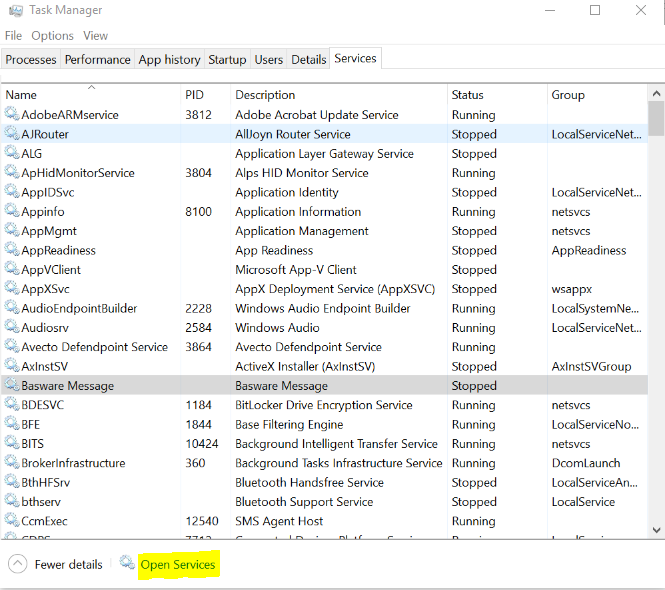The image size is (665, 590).
Task: Click the gear icon beside BITS
Action: pyautogui.click(x=12, y=443)
